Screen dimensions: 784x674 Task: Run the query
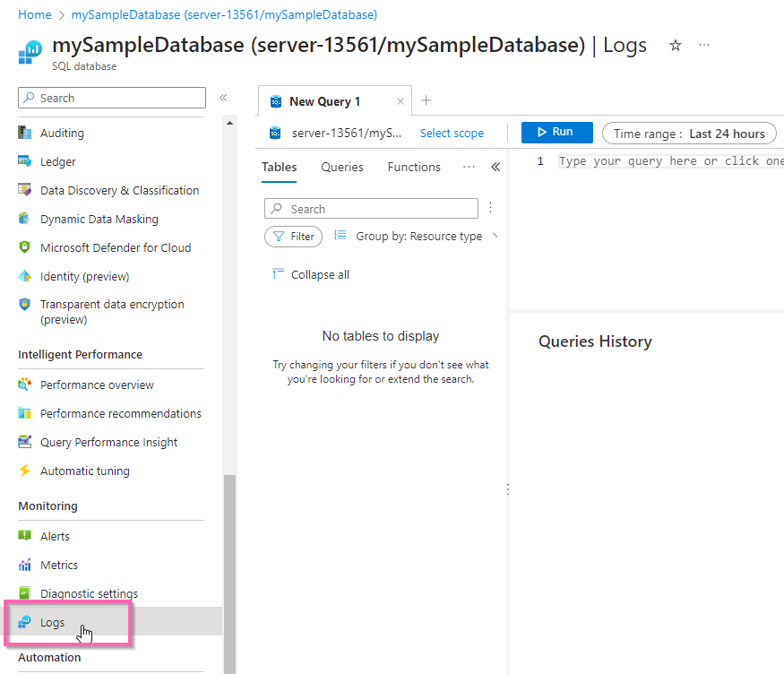tap(557, 132)
